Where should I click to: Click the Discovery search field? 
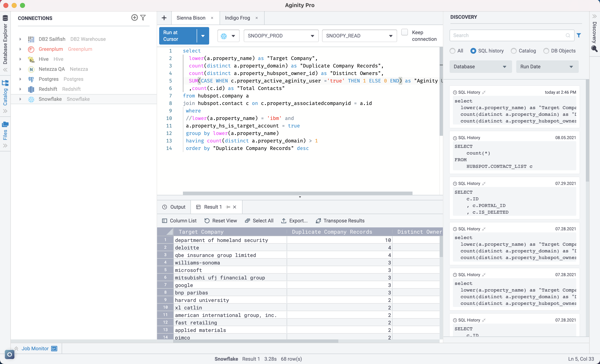point(508,36)
